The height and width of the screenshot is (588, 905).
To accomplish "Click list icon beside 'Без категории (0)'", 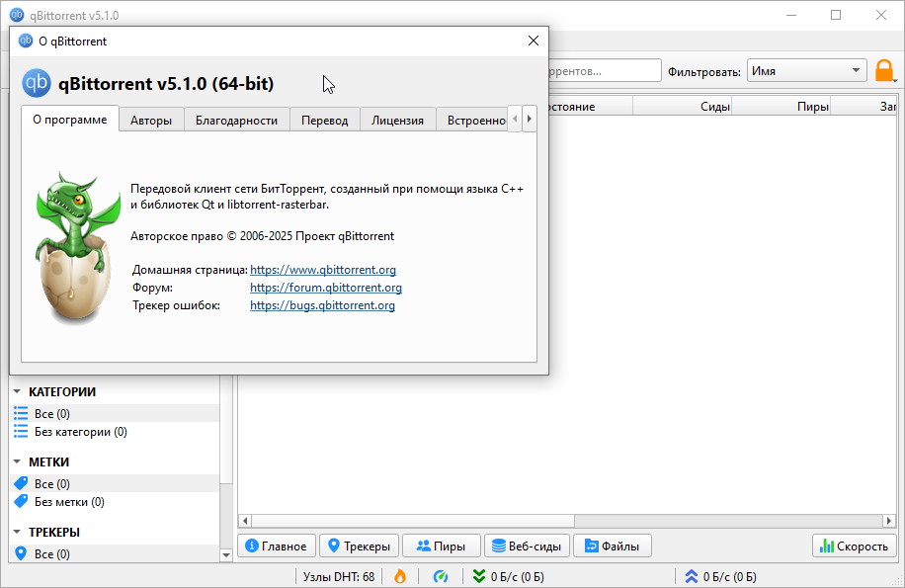I will click(x=21, y=431).
